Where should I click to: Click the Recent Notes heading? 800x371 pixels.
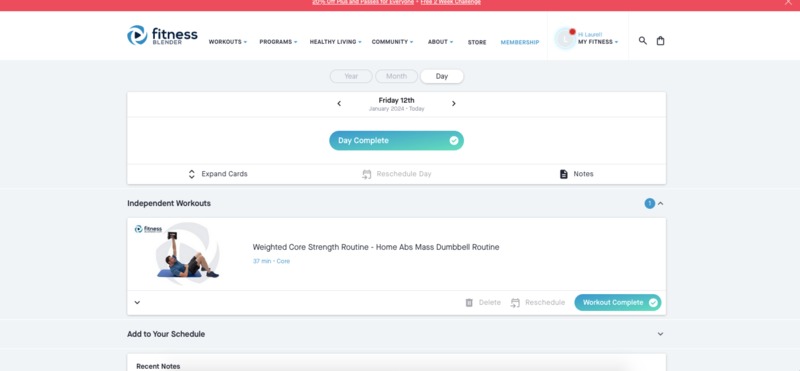pyautogui.click(x=158, y=366)
